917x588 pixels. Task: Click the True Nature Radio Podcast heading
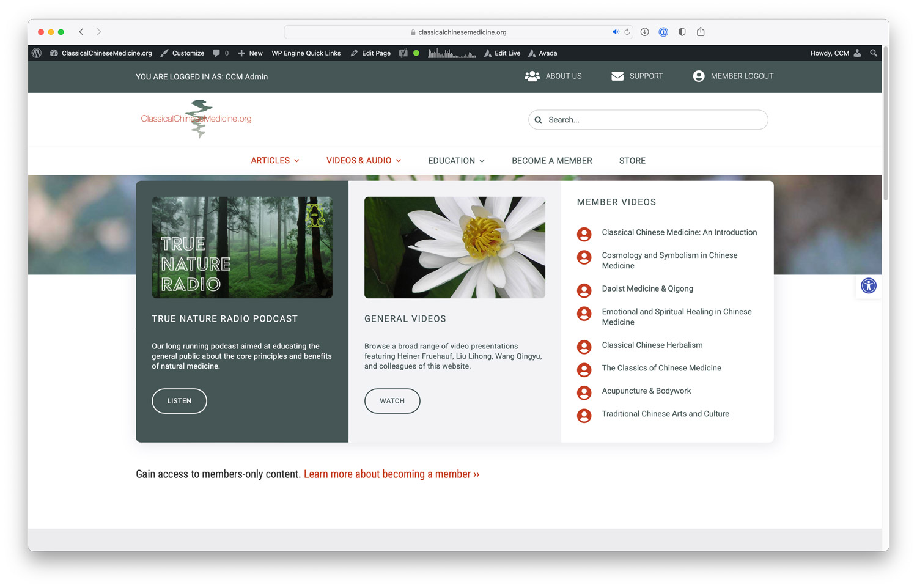tap(225, 318)
